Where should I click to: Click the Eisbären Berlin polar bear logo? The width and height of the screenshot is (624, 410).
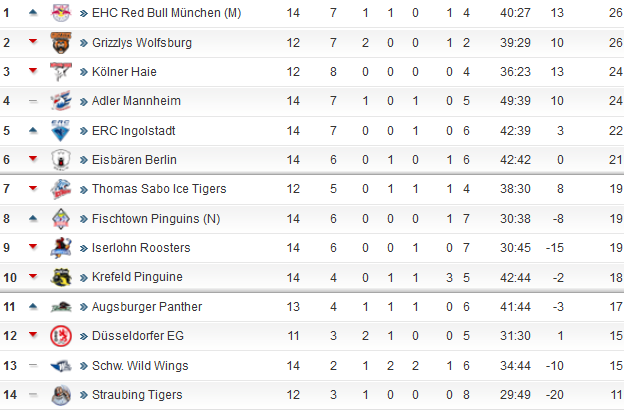pyautogui.click(x=61, y=160)
